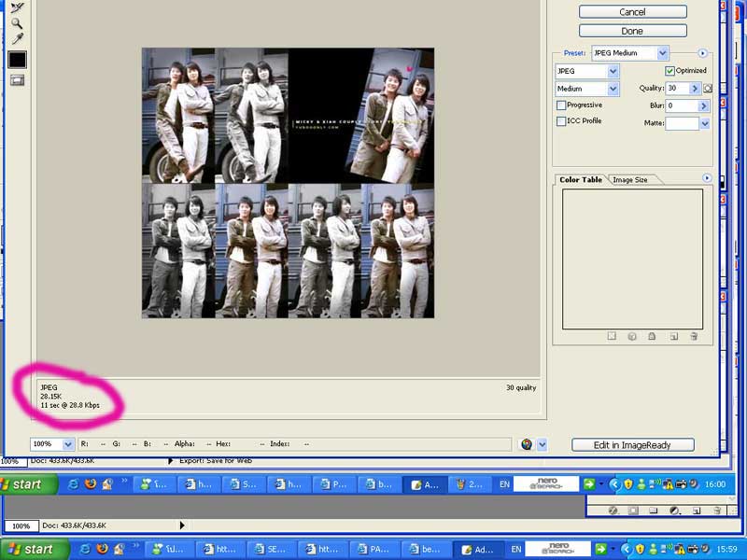Enable the ICC Profile checkbox
Screen dimensions: 747x560
pyautogui.click(x=561, y=121)
